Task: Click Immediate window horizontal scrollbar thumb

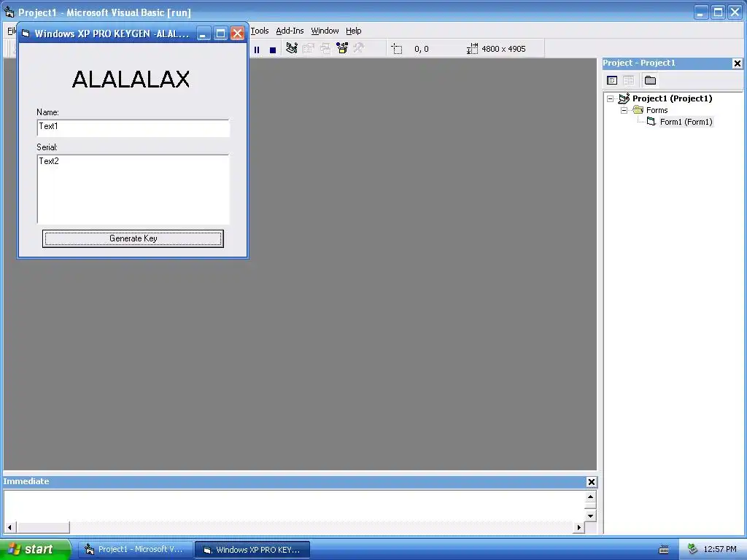Action: [43, 527]
